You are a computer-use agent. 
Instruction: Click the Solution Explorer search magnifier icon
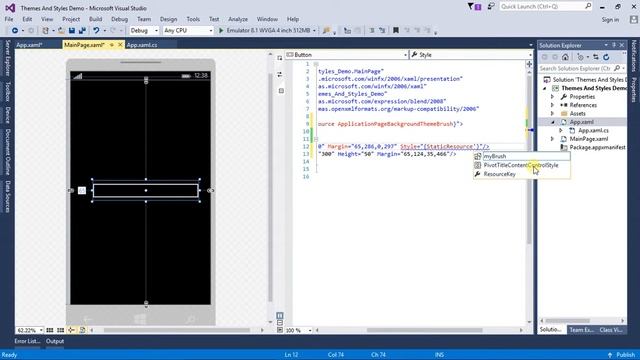click(x=617, y=69)
